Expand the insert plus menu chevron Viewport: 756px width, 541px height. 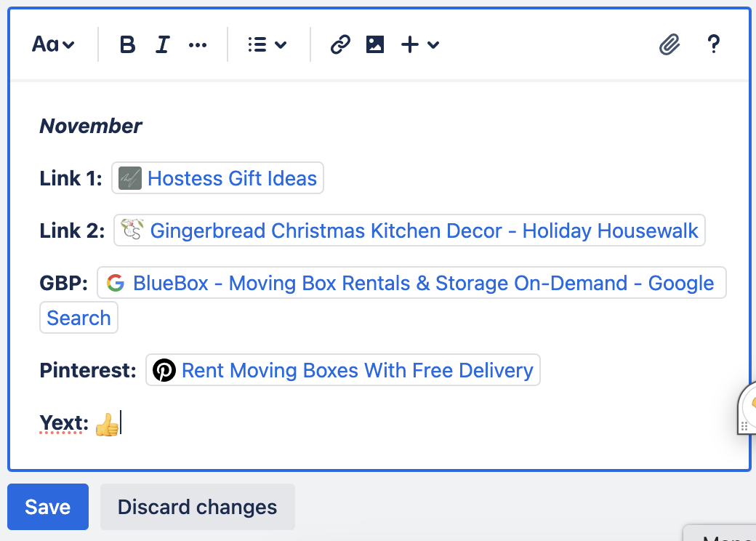point(433,45)
